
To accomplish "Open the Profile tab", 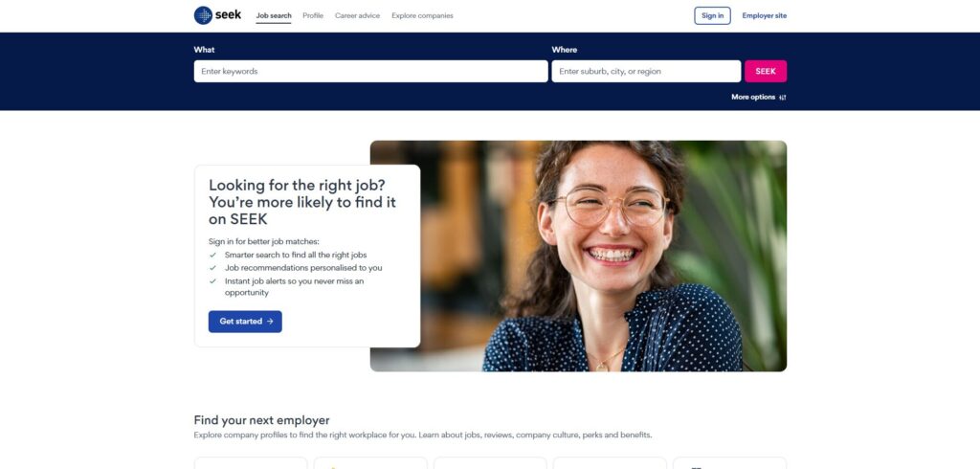I will pyautogui.click(x=313, y=15).
